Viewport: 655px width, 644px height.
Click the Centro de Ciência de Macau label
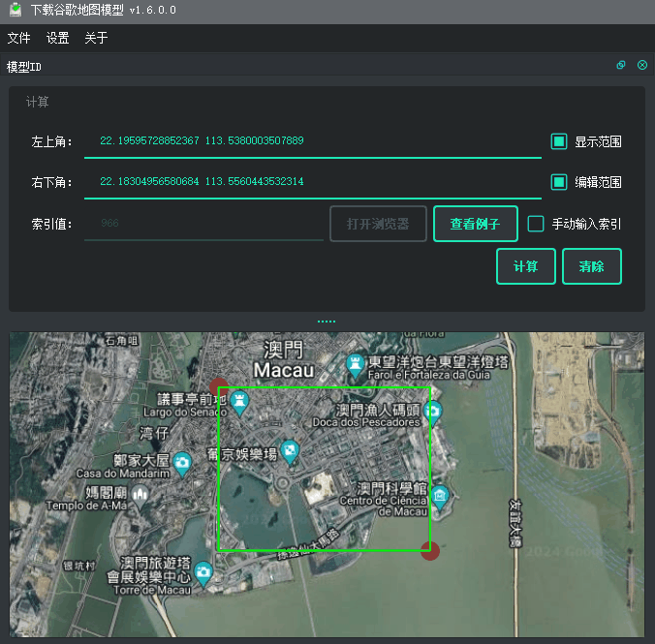pyautogui.click(x=384, y=506)
